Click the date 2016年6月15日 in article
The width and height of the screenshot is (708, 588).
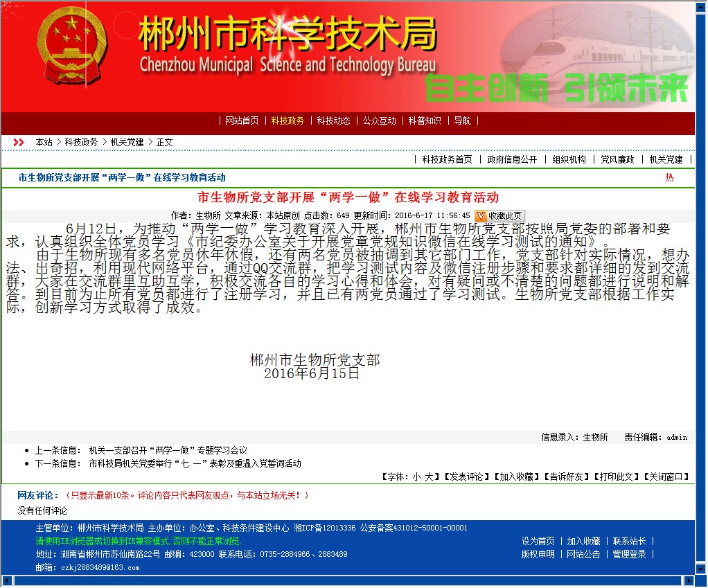click(312, 374)
